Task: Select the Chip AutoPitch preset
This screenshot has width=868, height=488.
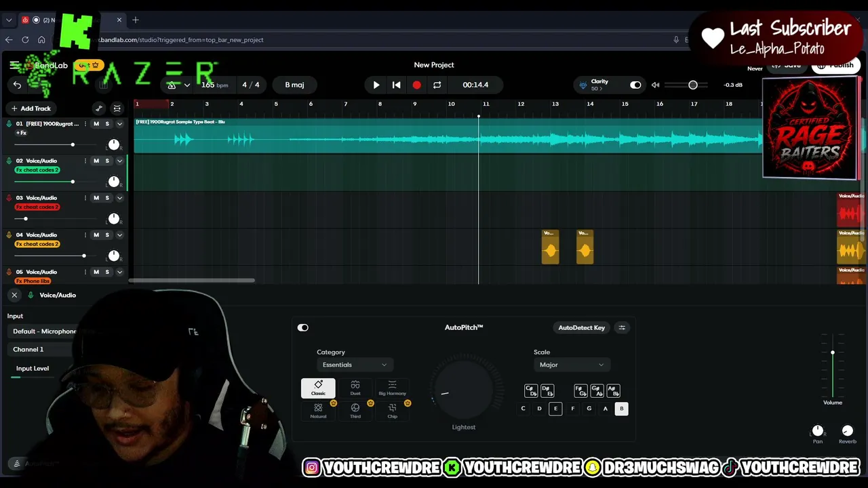Action: pyautogui.click(x=392, y=411)
